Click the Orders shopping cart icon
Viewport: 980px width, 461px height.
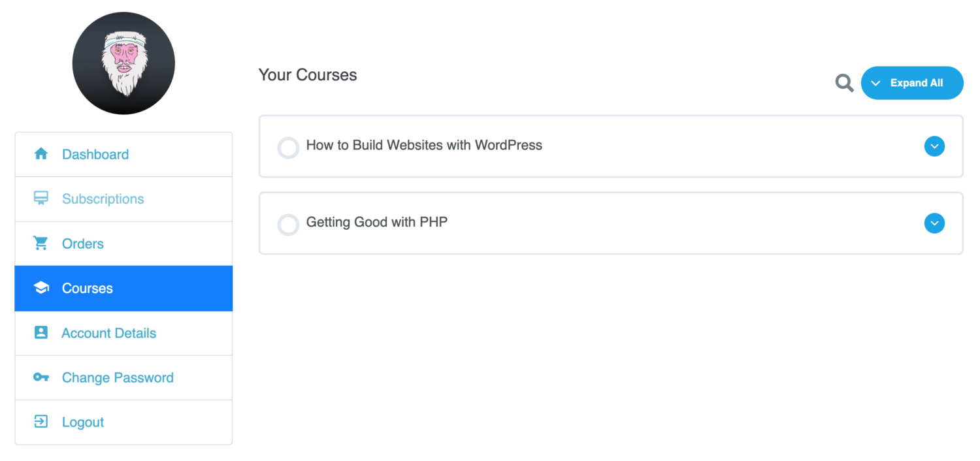41,244
